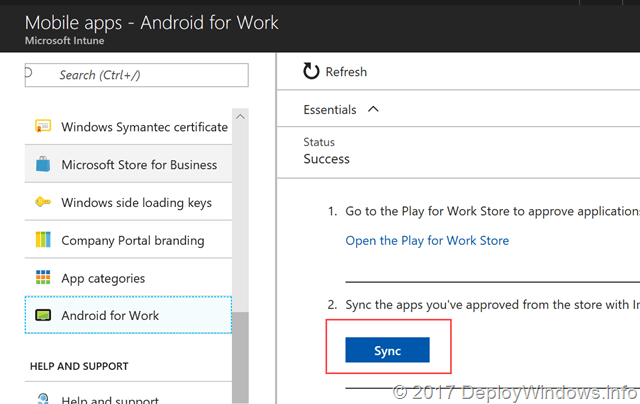Click the Company Portal branding icon
The image size is (640, 404).
tap(43, 241)
